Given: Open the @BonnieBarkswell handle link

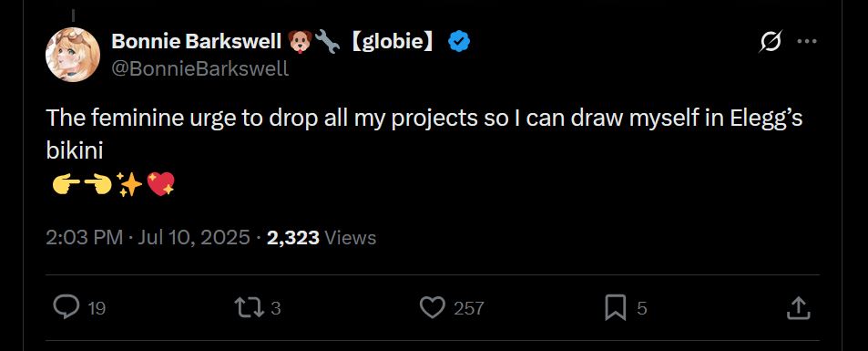Looking at the screenshot, I should point(199,68).
